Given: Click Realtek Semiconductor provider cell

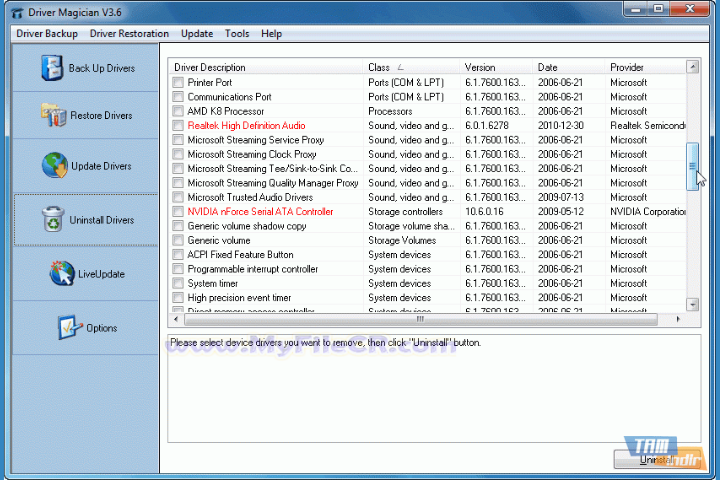Looking at the screenshot, I should point(648,125).
